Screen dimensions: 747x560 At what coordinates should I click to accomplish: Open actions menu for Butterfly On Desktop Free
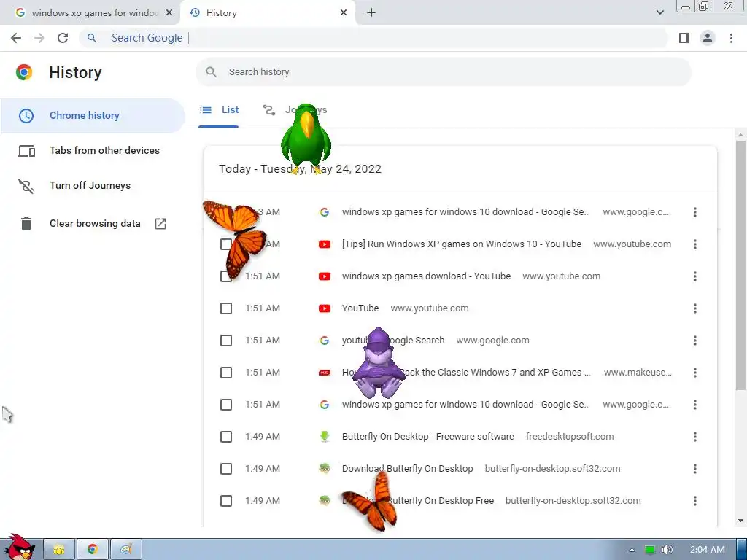tap(695, 501)
